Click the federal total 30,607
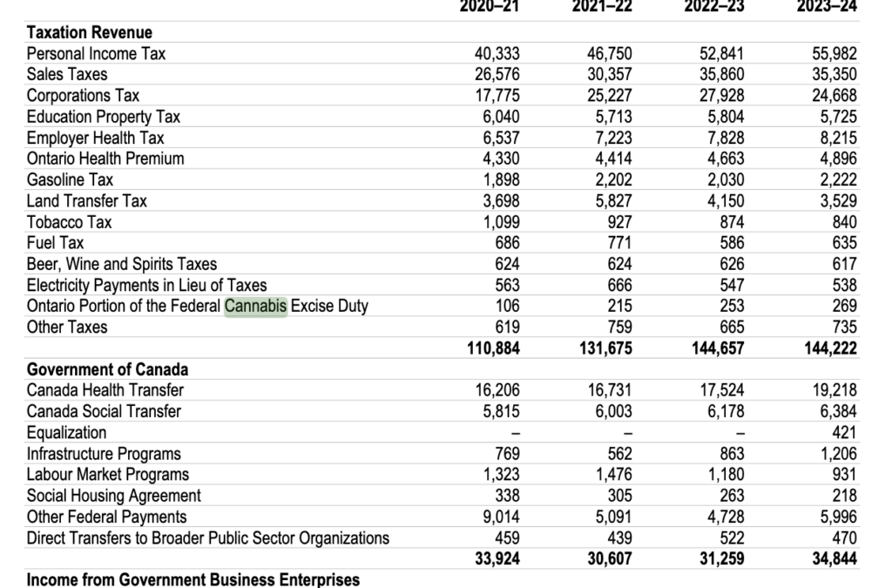 click(x=609, y=558)
